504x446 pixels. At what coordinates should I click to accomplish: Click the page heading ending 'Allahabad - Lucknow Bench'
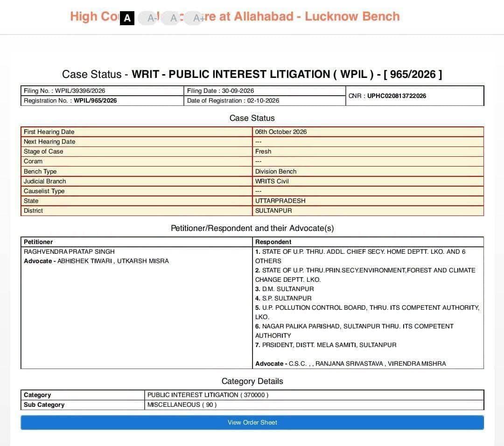(235, 16)
